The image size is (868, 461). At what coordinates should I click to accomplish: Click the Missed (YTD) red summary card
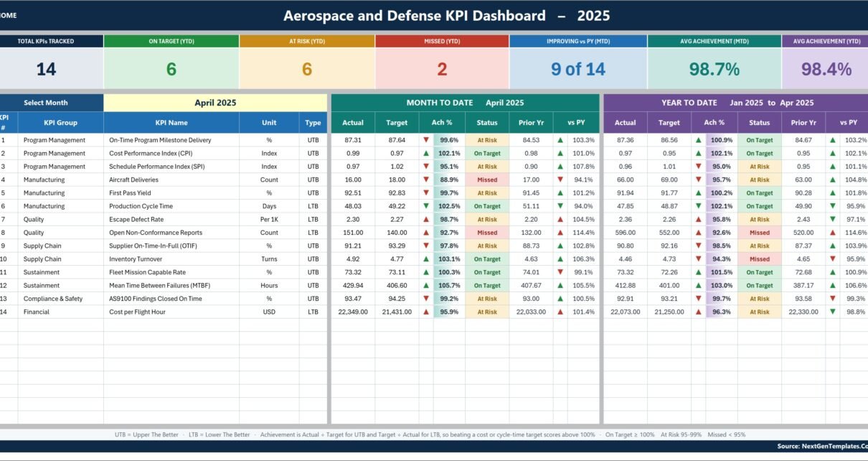[x=442, y=62]
